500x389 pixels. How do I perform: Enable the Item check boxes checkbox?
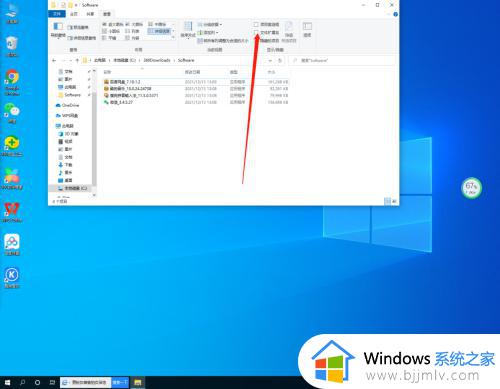coord(256,24)
